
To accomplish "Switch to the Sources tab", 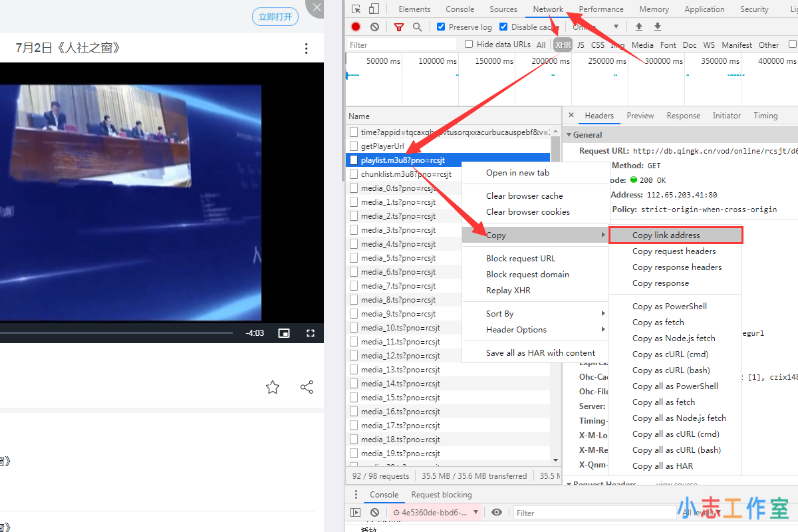I will 503,9.
